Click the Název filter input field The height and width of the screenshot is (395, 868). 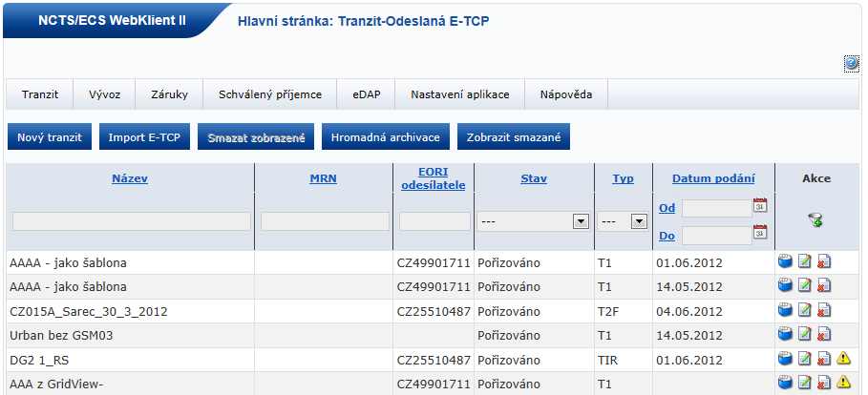coord(132,221)
